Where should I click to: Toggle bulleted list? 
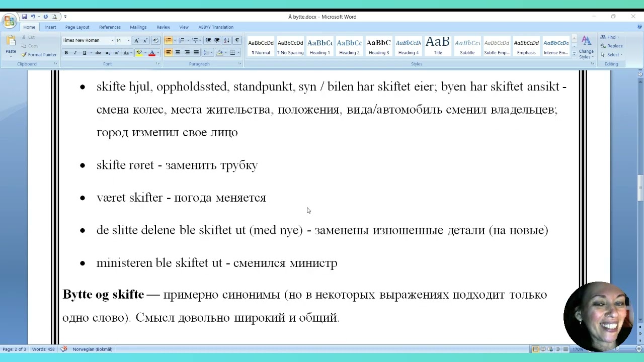[169, 40]
